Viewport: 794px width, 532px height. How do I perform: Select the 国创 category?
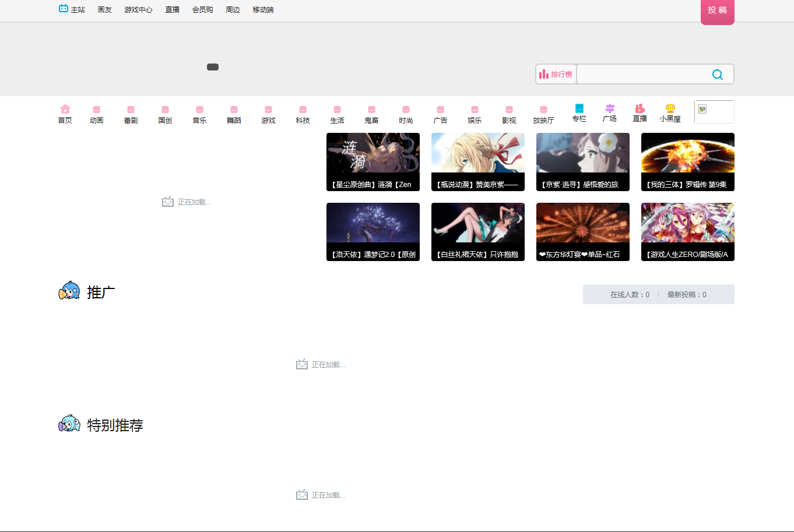(166, 115)
